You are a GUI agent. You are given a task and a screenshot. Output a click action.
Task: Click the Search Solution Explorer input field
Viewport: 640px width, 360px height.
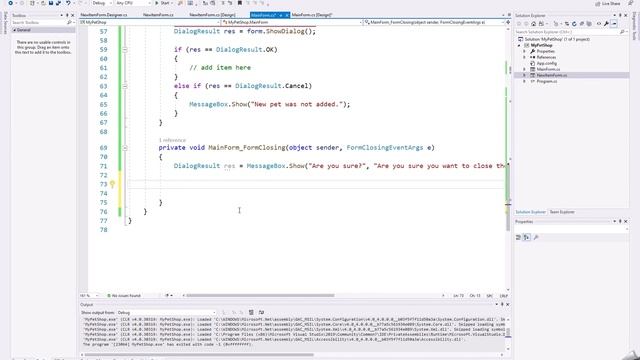pos(566,31)
